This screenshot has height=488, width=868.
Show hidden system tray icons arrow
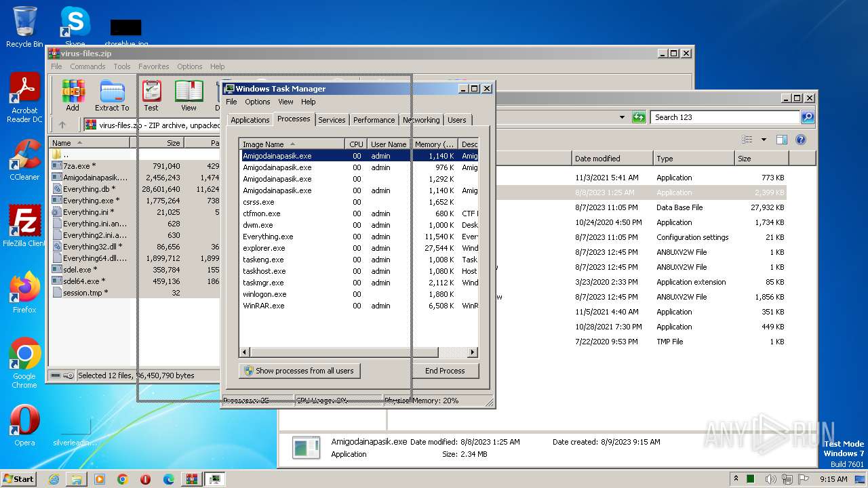coord(736,479)
